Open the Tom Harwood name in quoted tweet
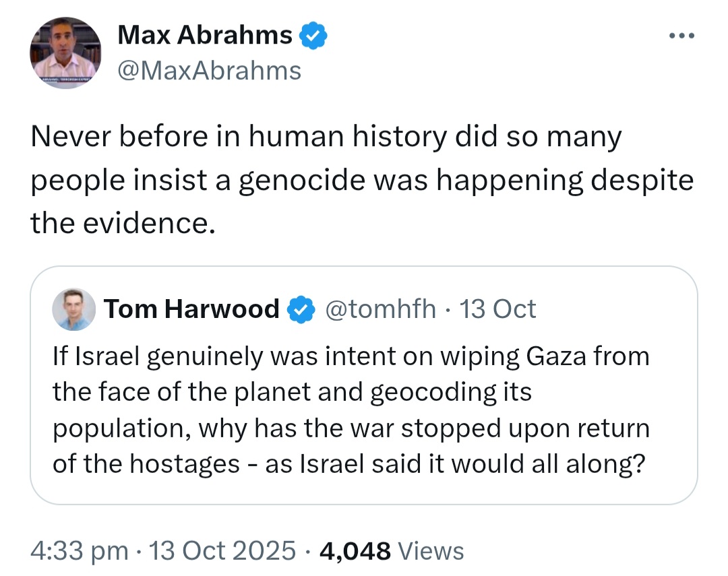Image resolution: width=728 pixels, height=576 pixels. point(191,309)
